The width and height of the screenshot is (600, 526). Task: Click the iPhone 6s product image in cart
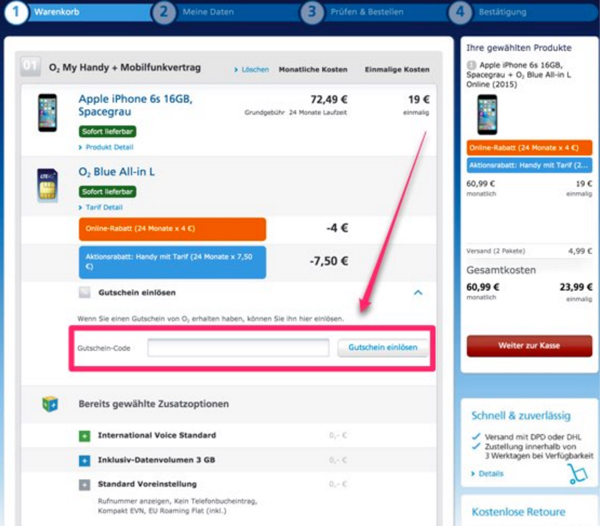pyautogui.click(x=45, y=113)
